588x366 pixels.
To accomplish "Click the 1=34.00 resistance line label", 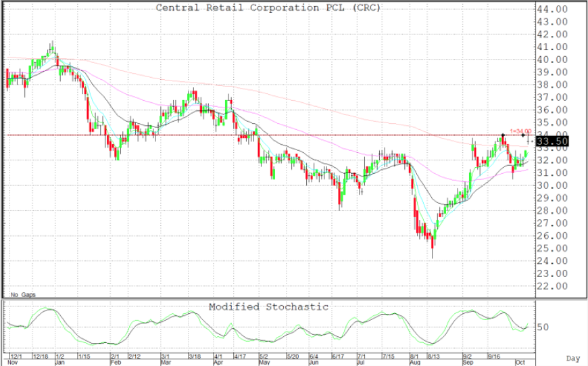I will 520,131.
